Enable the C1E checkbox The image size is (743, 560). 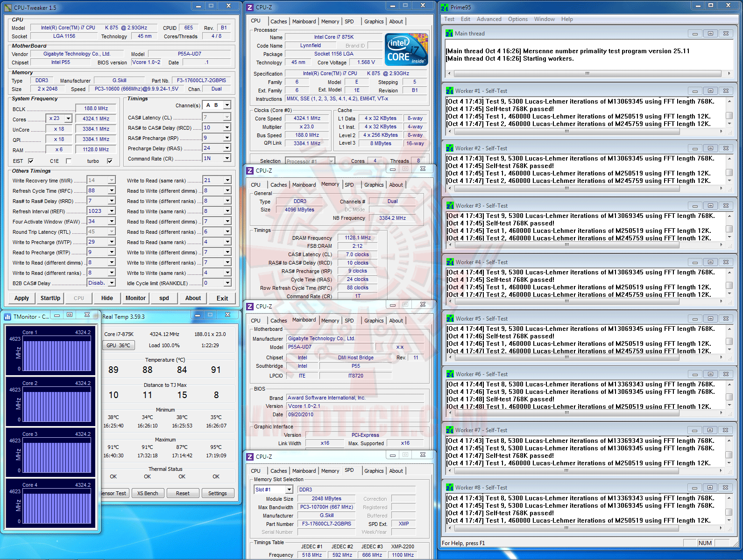point(69,161)
